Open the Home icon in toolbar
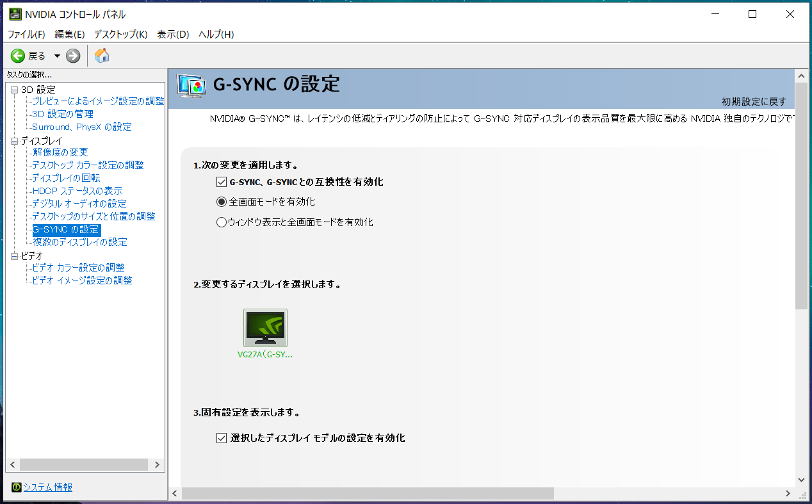812x504 pixels. [102, 56]
